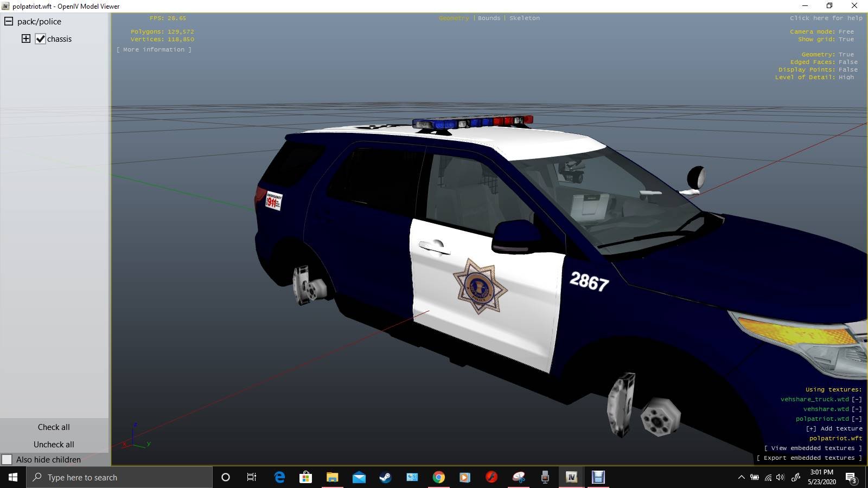Open Microsoft Store from the taskbar
This screenshot has width=868, height=488.
click(x=306, y=477)
